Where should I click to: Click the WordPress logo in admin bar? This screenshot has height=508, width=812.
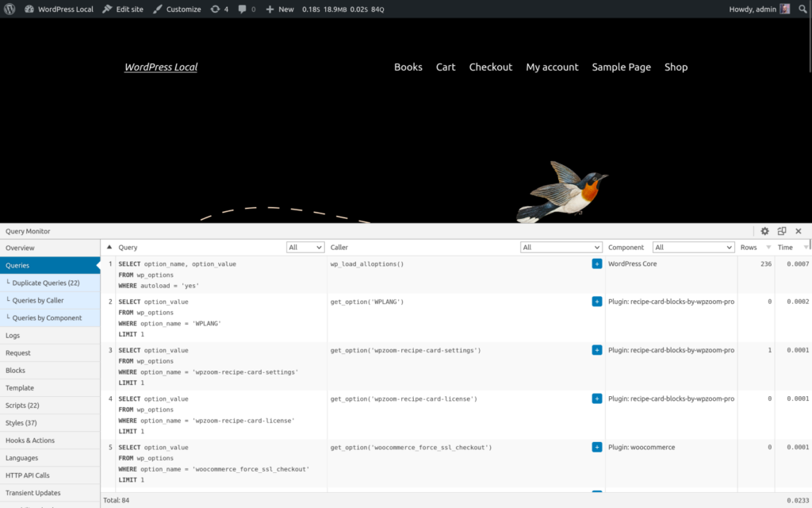(10, 10)
